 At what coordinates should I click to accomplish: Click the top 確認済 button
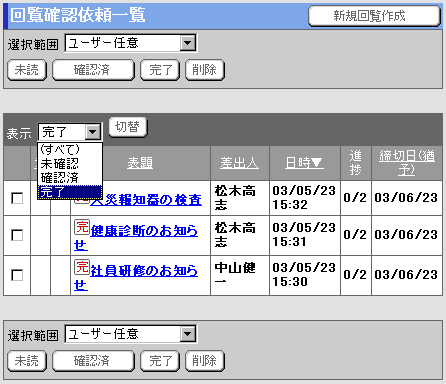pos(93,70)
